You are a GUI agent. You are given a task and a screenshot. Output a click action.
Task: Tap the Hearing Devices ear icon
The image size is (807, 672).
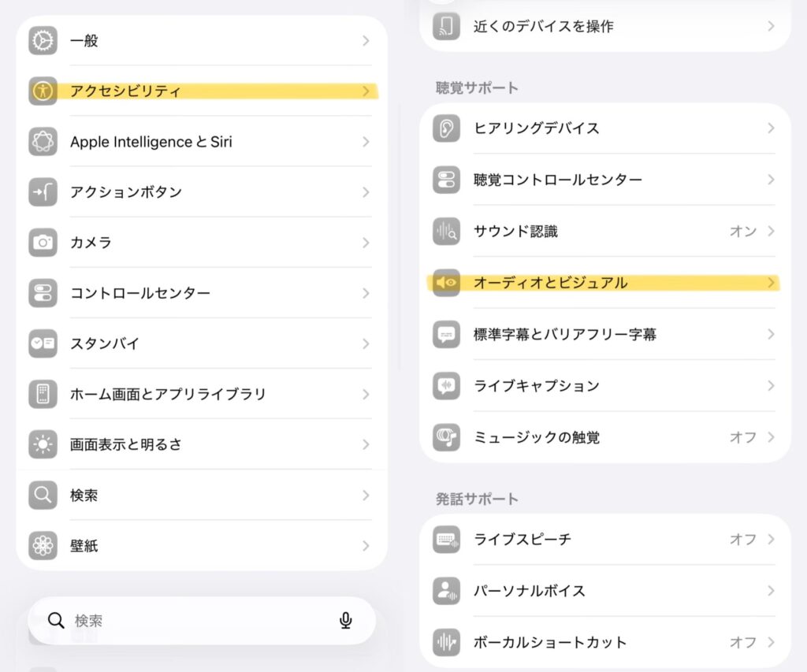pyautogui.click(x=447, y=128)
